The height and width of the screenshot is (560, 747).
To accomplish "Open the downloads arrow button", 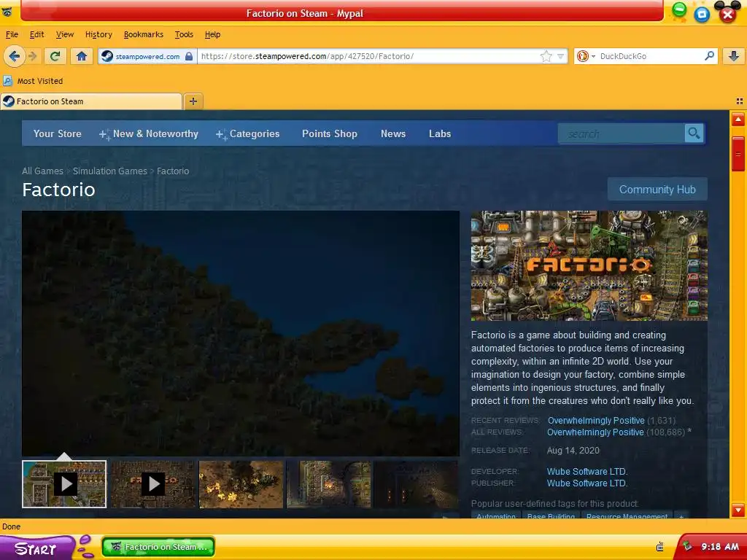I will (734, 56).
